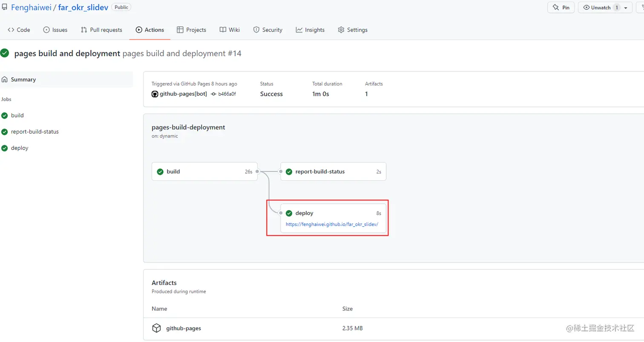Click the Summary home icon
The image size is (644, 342).
pos(5,80)
